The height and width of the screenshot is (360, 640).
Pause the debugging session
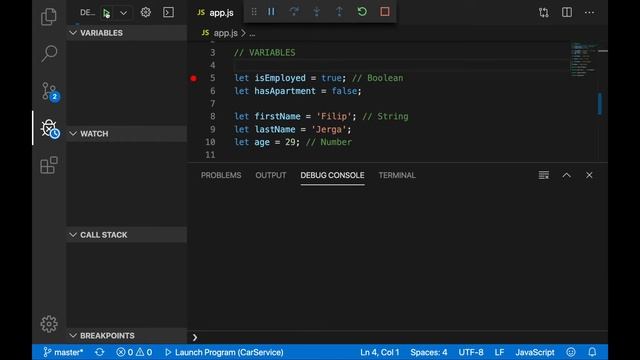(271, 12)
